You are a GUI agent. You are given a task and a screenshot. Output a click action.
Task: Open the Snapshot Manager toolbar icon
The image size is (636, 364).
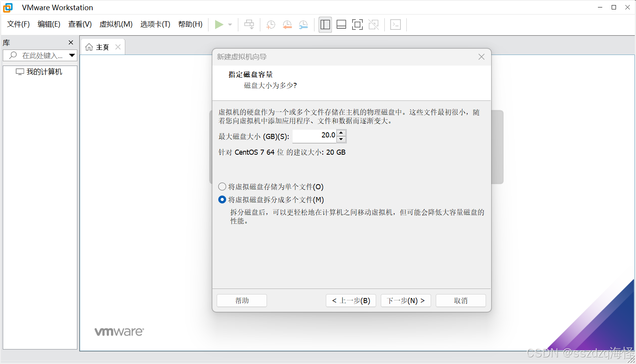coord(303,25)
